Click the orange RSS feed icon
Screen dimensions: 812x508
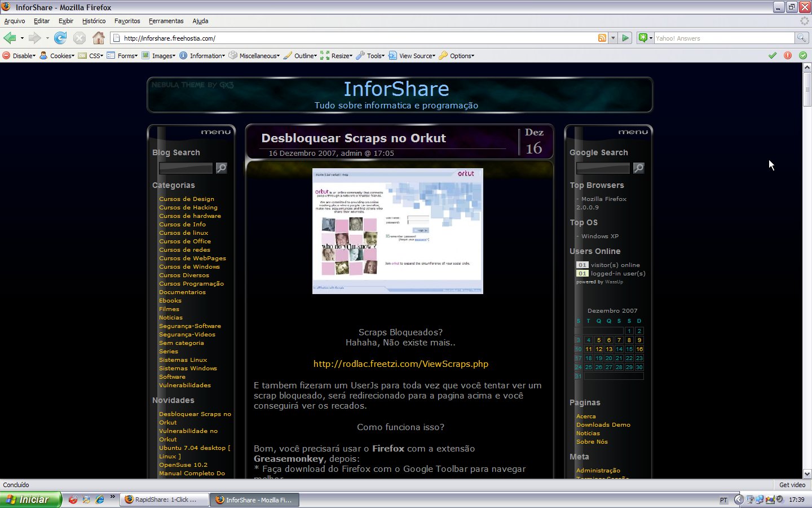point(602,38)
